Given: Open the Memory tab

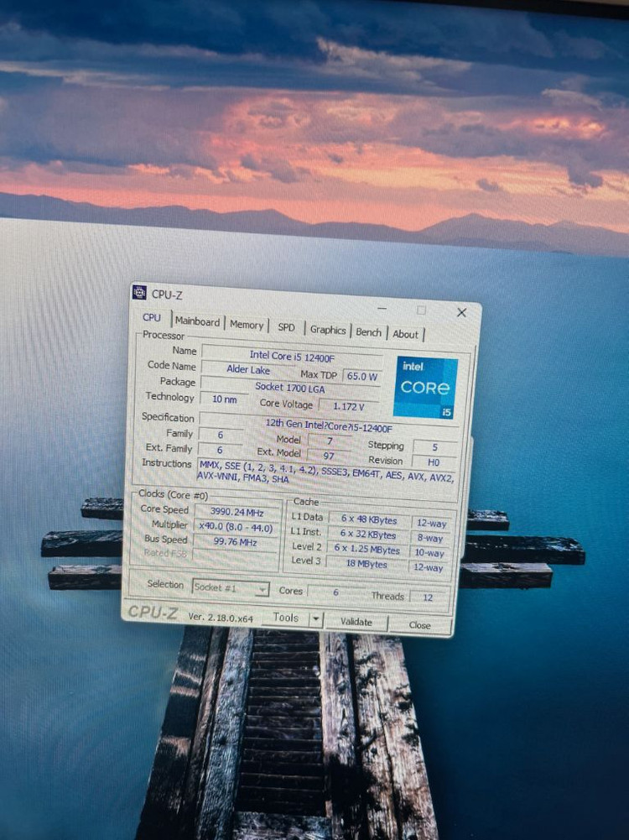Looking at the screenshot, I should pyautogui.click(x=247, y=325).
